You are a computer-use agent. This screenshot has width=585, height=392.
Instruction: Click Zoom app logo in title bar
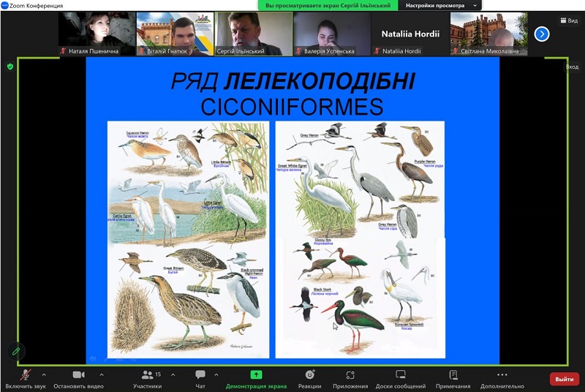pyautogui.click(x=5, y=5)
